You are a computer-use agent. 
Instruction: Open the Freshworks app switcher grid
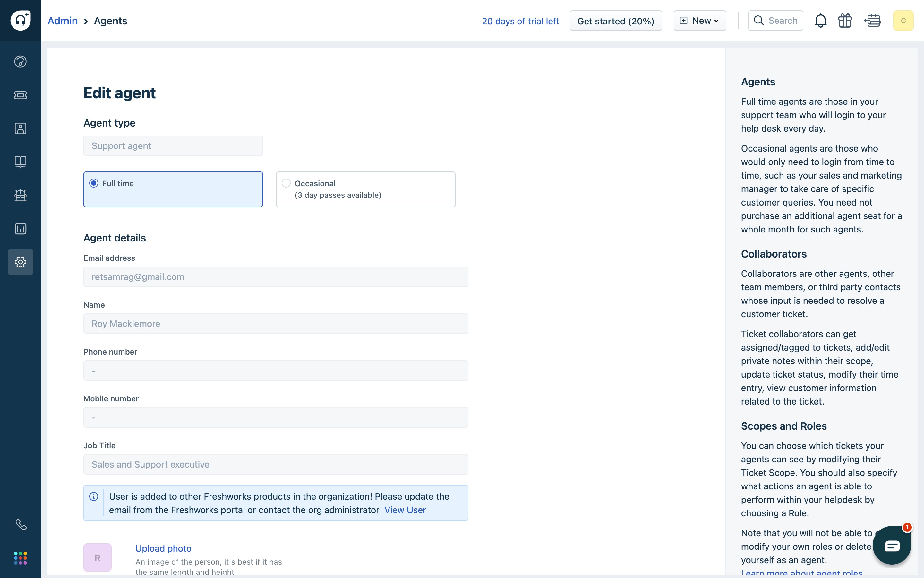pos(20,558)
